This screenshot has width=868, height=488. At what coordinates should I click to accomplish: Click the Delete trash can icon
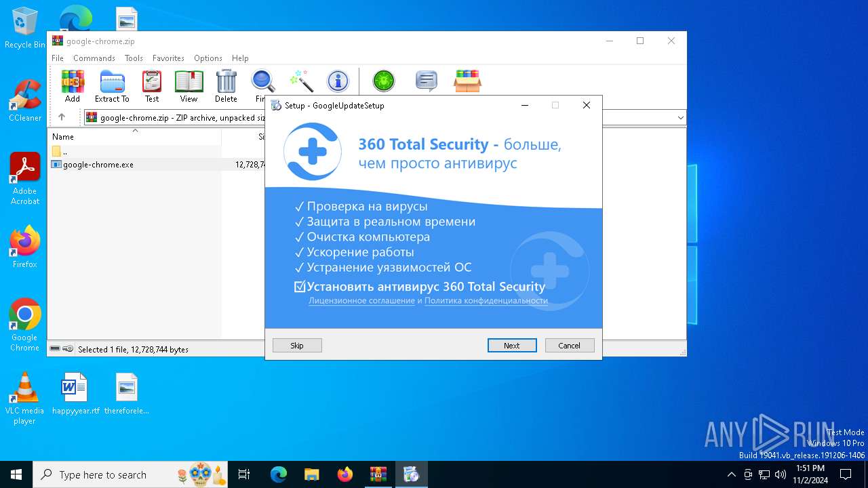[226, 86]
